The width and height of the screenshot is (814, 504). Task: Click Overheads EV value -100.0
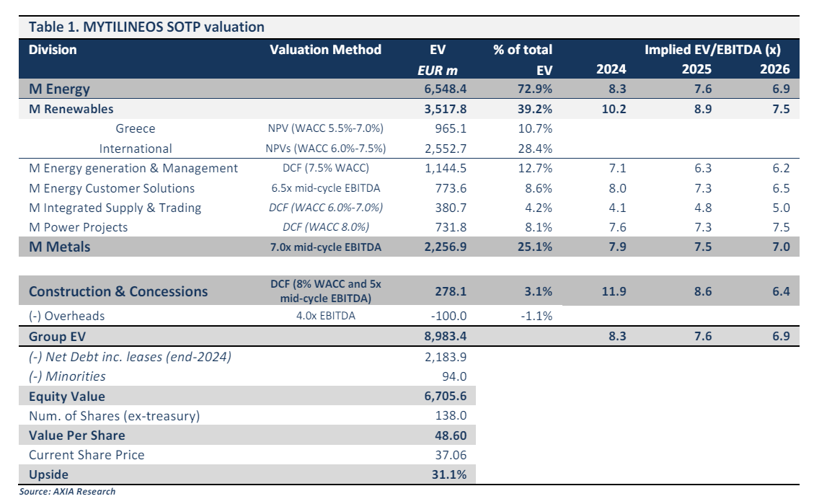[448, 316]
